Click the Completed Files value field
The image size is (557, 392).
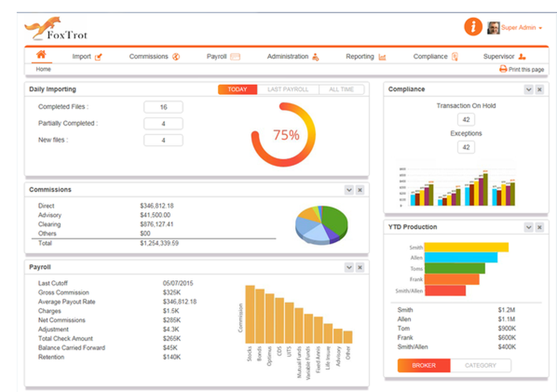(x=163, y=107)
